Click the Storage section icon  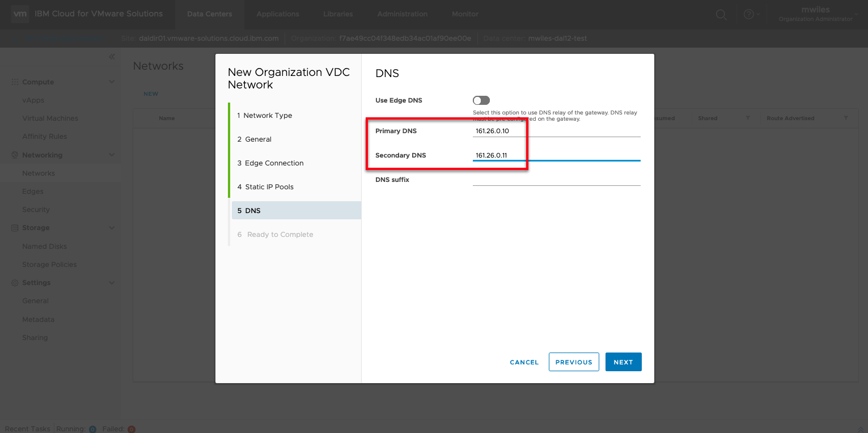tap(15, 228)
